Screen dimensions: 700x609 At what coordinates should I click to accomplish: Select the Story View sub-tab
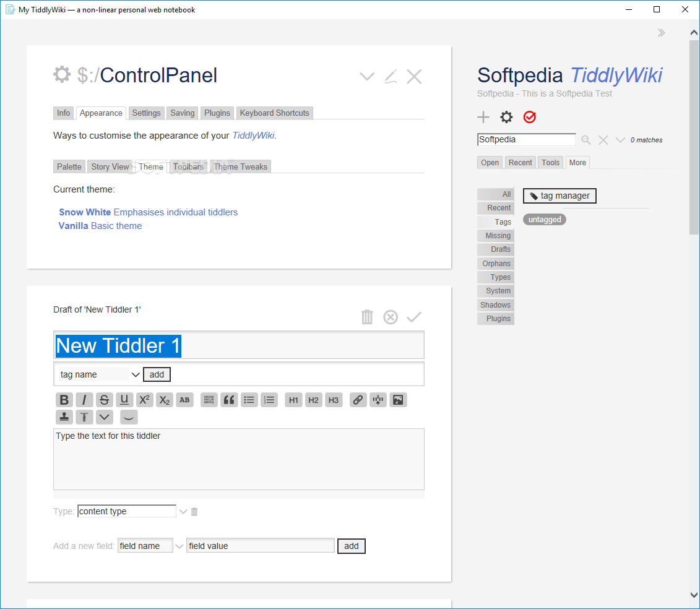[110, 166]
